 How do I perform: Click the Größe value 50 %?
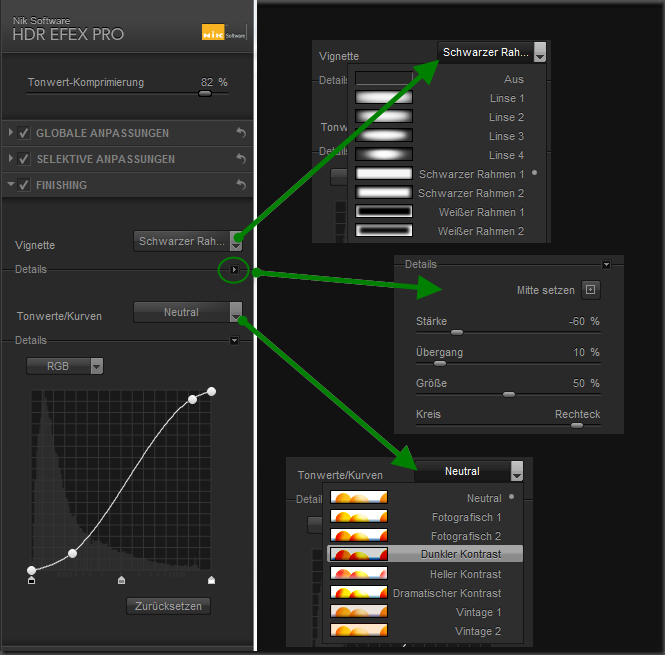pos(586,383)
